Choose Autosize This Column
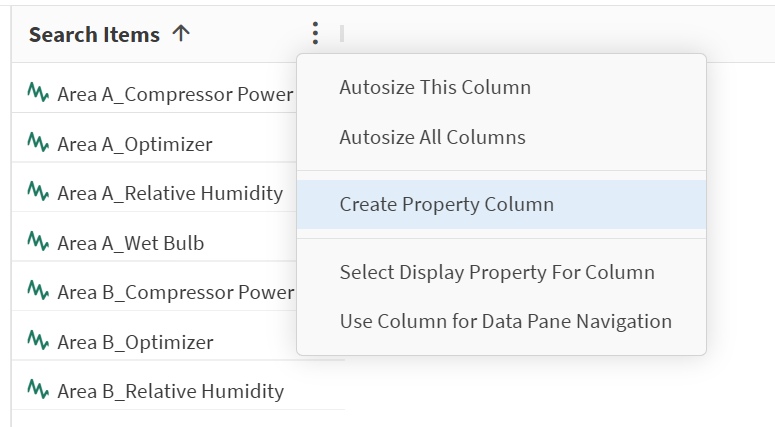Viewport: 775px width, 427px height. coord(435,87)
